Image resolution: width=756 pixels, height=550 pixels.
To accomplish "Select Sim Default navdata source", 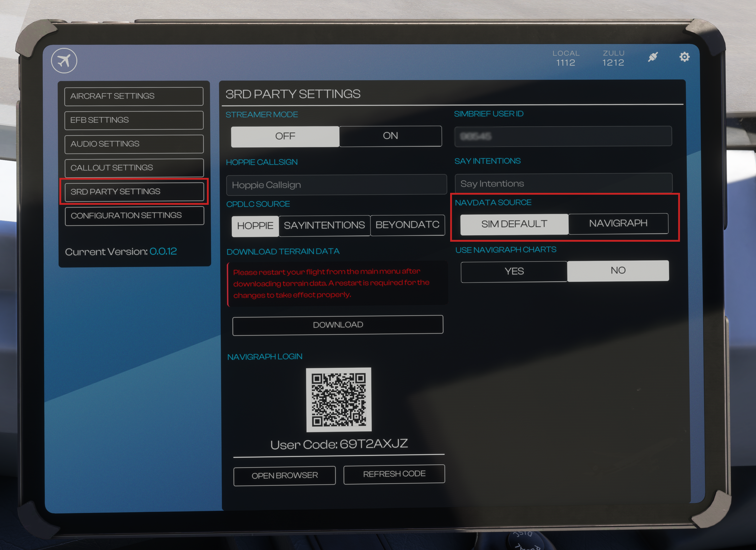I will pyautogui.click(x=514, y=224).
